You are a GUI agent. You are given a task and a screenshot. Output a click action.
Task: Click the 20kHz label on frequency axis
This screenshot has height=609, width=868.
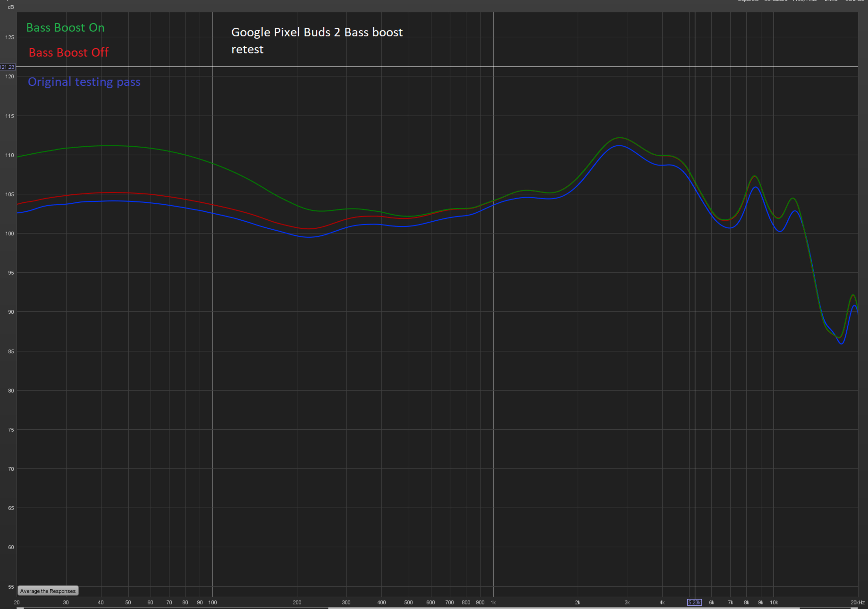point(857,602)
